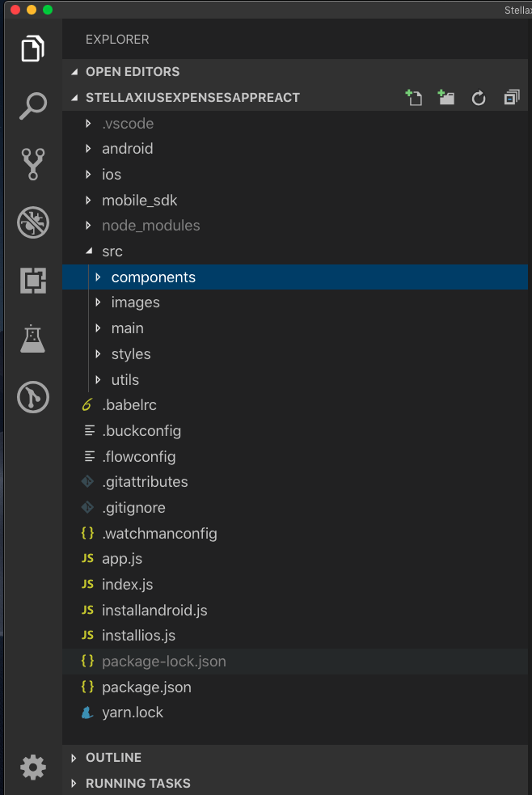Screen dimensions: 532x795
Task: Expand the RUNNING TASKS section
Action: (x=295, y=783)
